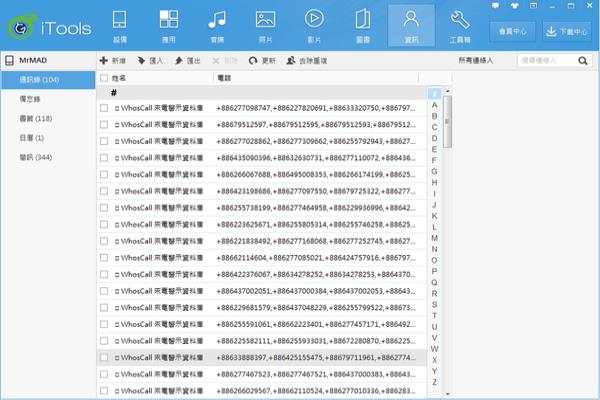Click the contact list scrollbar thumb

coord(447,121)
